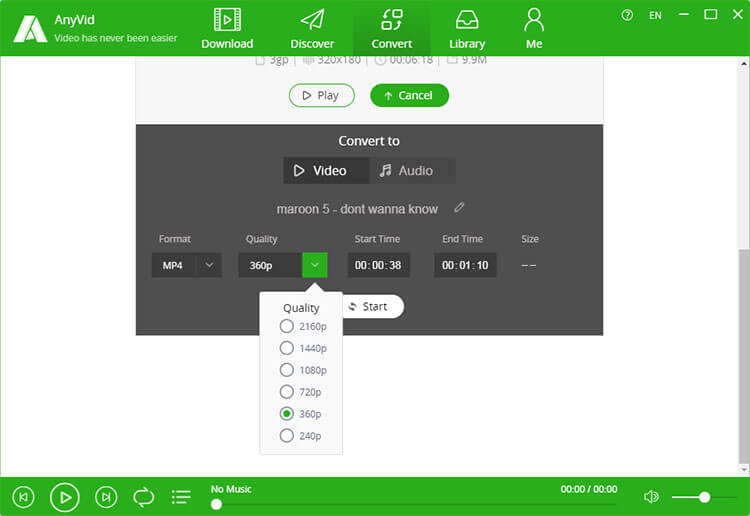This screenshot has width=750, height=516.
Task: Select 720p quality option
Action: [300, 392]
